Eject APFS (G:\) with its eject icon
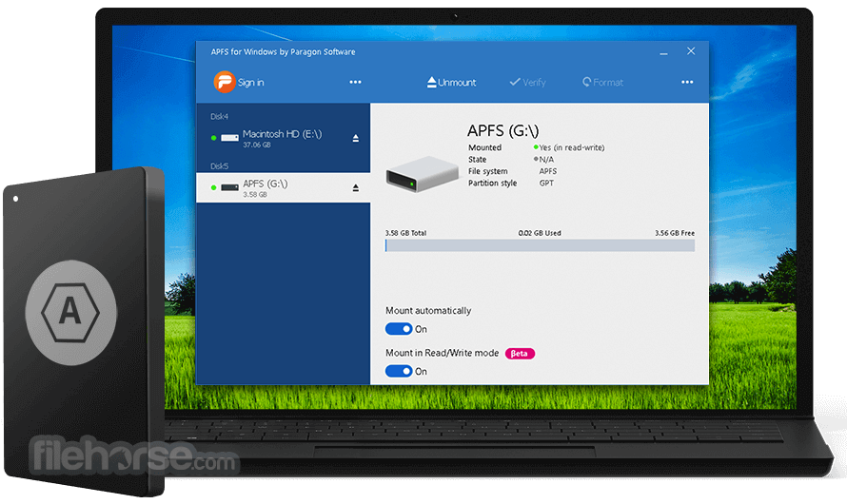 click(355, 187)
